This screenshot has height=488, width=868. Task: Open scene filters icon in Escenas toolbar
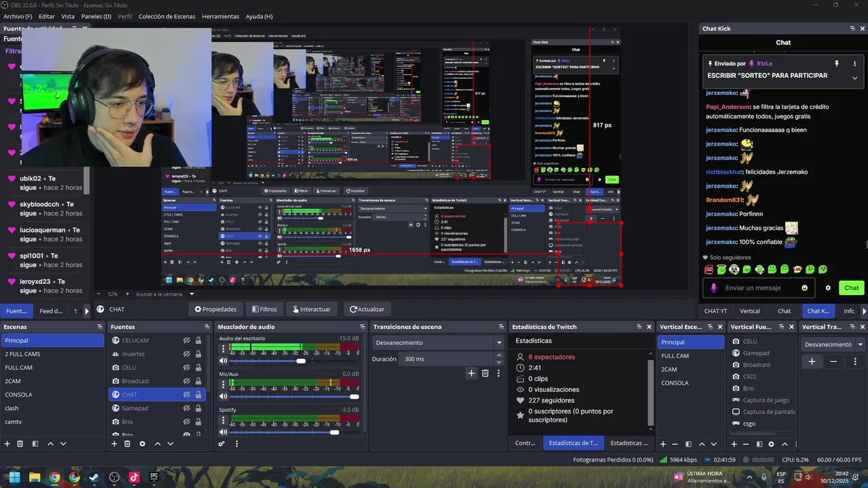[x=35, y=444]
